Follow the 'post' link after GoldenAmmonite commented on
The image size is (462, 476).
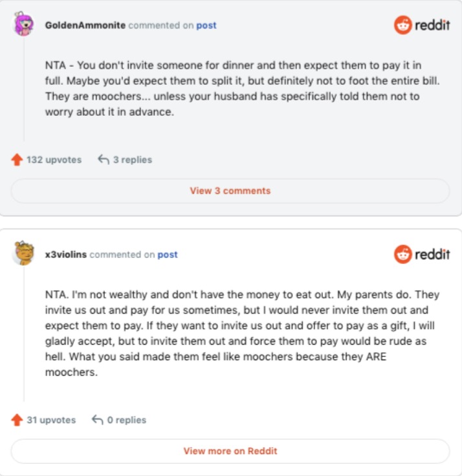(206, 26)
